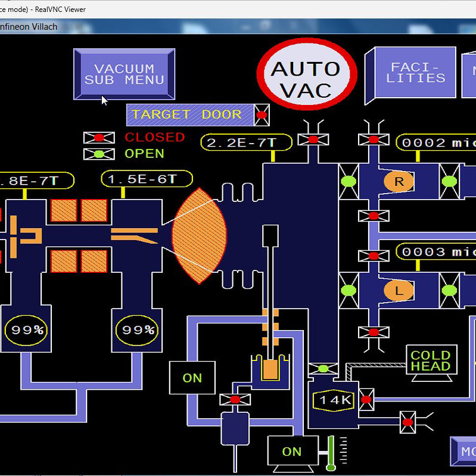Click the green OPEN legend valve icon

99,154
